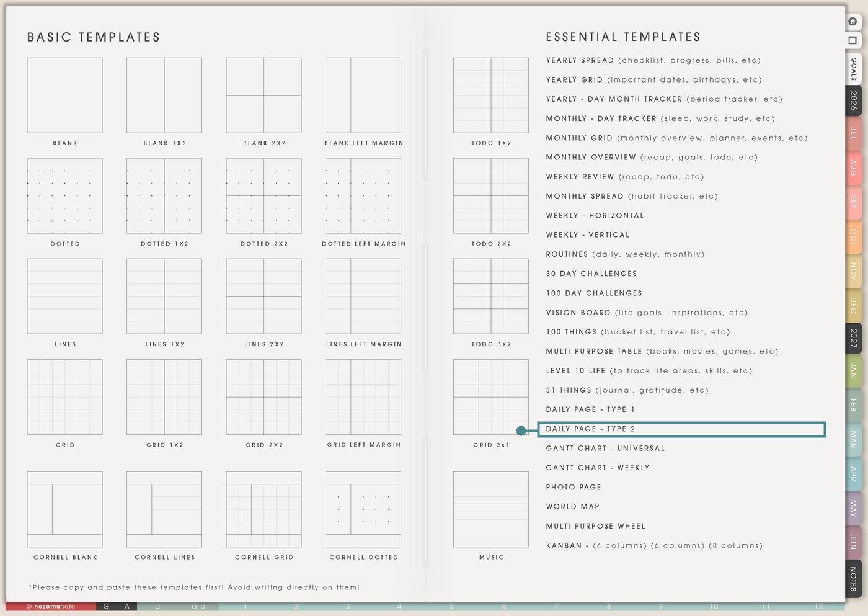Open the FEB month tab
This screenshot has width=868, height=616.
tap(853, 404)
